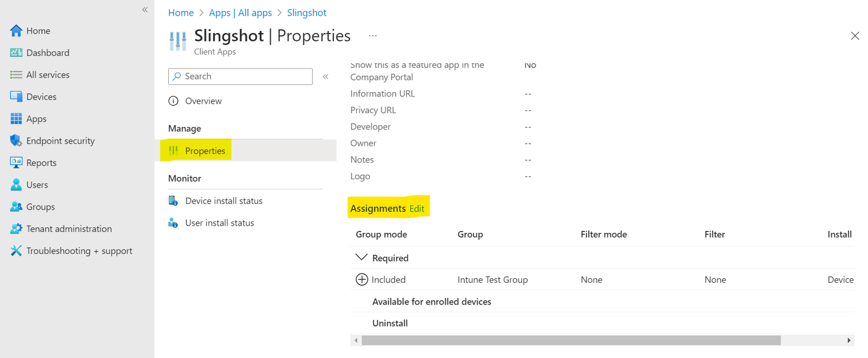Click the Developer property label
The image size is (868, 358).
pyautogui.click(x=371, y=127)
